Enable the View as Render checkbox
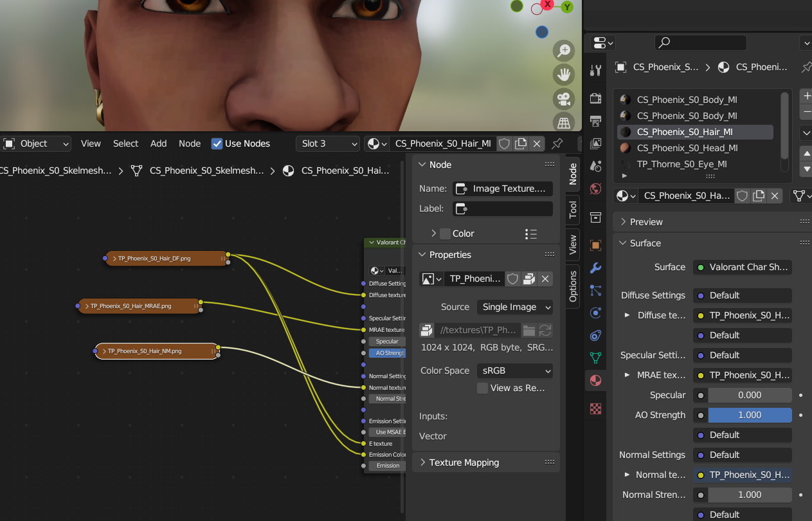The width and height of the screenshot is (812, 521). (482, 388)
